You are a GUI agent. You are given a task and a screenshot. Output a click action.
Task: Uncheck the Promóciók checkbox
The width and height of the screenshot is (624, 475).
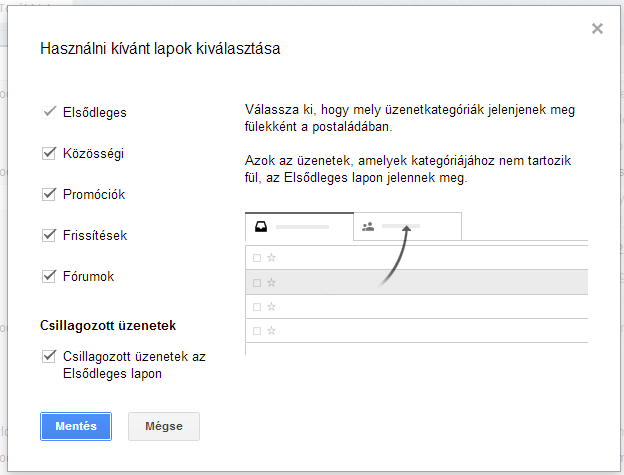click(x=49, y=194)
